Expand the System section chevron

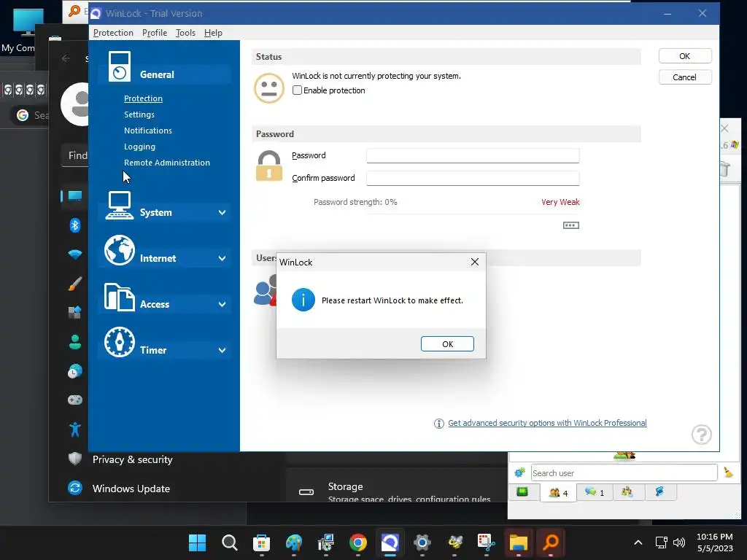(x=222, y=212)
